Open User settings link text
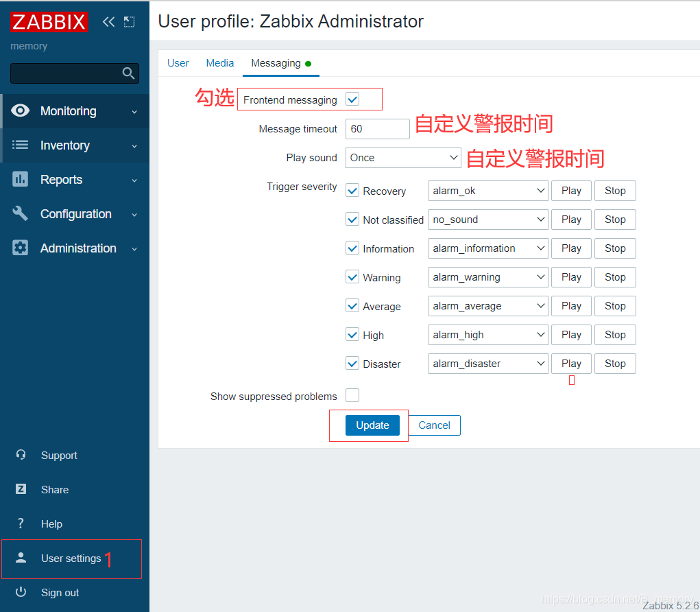 [71, 558]
